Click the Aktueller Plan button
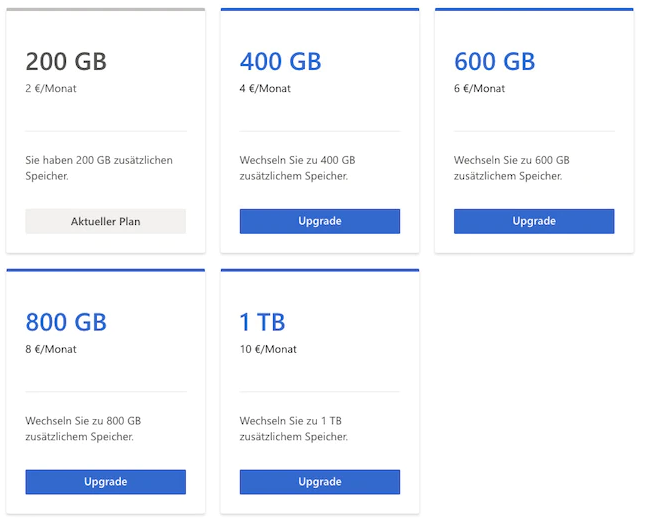 (x=105, y=221)
